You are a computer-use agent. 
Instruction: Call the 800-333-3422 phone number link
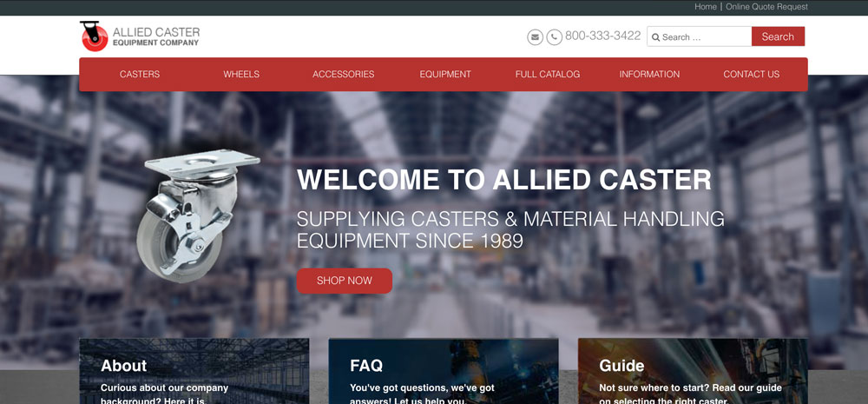click(603, 36)
